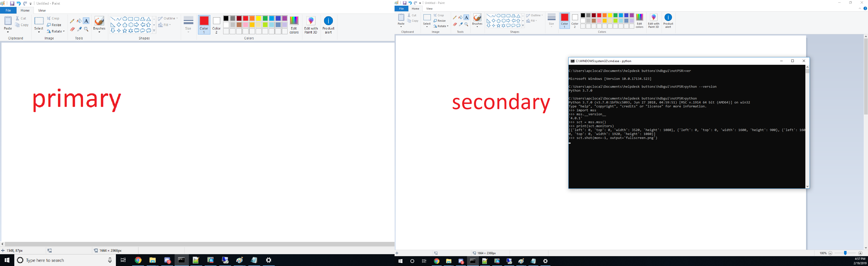
Task: Choose the five-point star shape in left Paint
Action: tap(125, 31)
